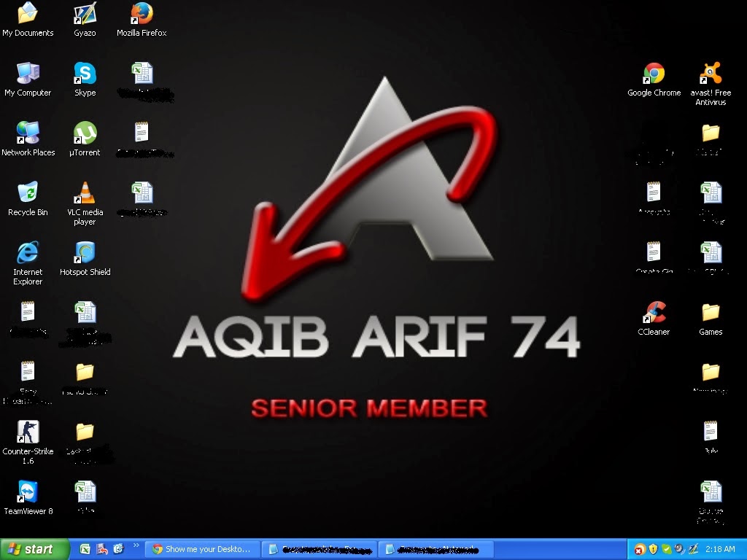
Task: Select the My Computer icon
Action: [x=28, y=79]
